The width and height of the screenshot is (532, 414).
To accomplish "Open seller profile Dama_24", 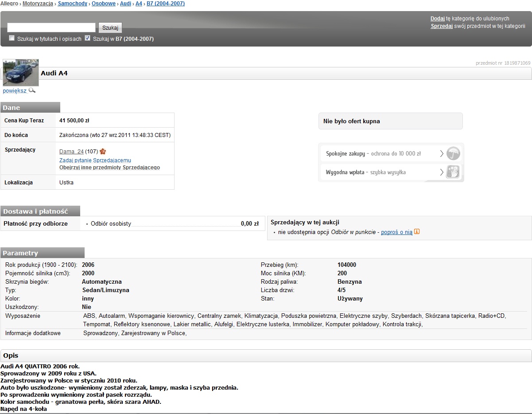I will coord(71,152).
